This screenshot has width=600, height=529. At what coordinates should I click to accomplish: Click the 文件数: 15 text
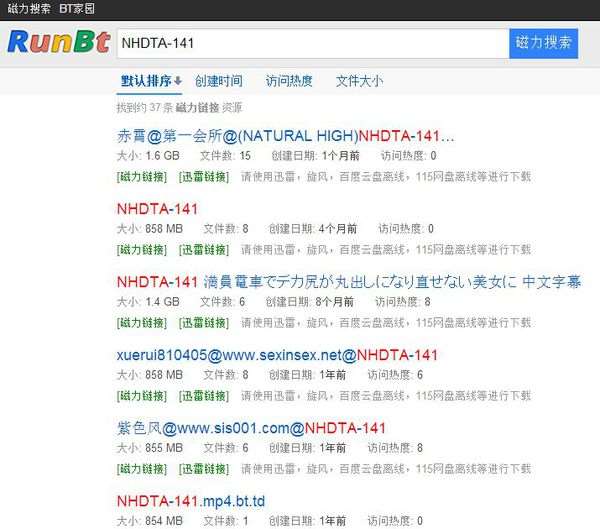pyautogui.click(x=225, y=156)
